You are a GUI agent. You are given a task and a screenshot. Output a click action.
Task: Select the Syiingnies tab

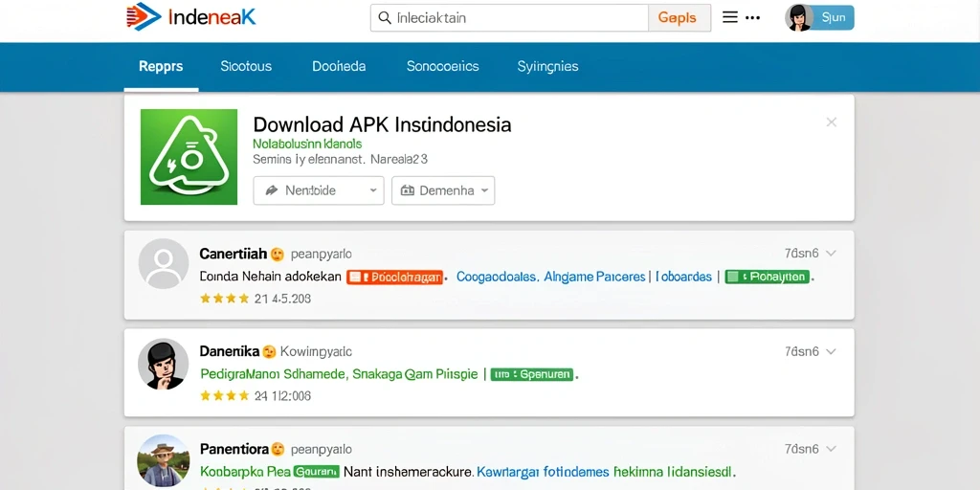(x=548, y=66)
